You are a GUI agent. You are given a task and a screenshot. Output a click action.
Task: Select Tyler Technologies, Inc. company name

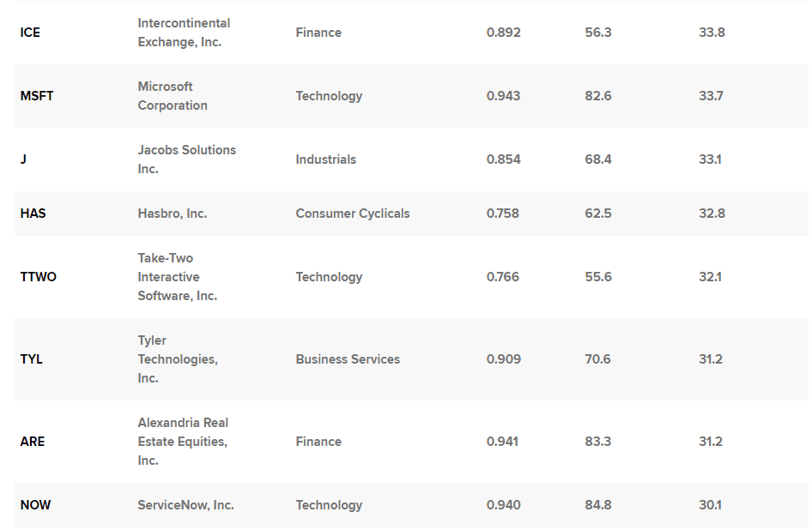pos(178,359)
